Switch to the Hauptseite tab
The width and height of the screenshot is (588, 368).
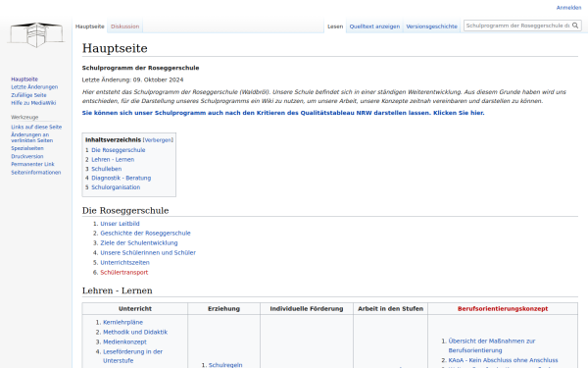[89, 26]
